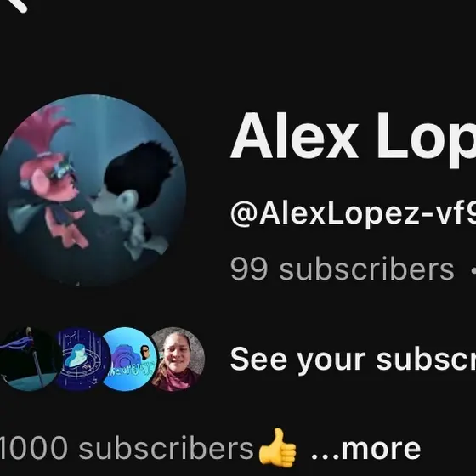Tap the 99 subscribers count
The image size is (476, 476).
pyautogui.click(x=342, y=269)
